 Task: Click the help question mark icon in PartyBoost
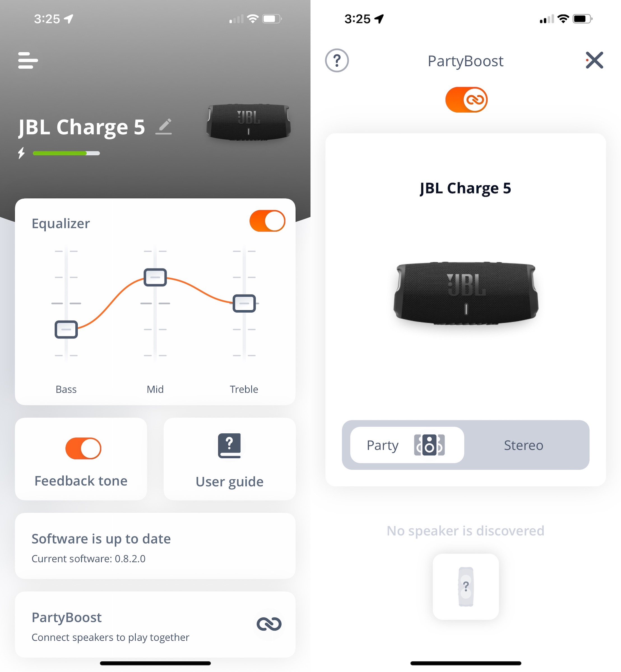click(337, 60)
